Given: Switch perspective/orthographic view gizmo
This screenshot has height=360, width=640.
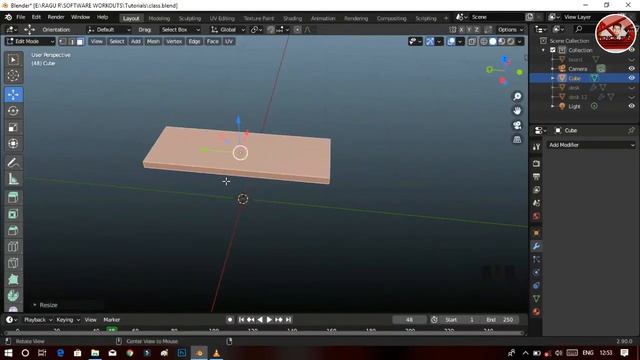Looking at the screenshot, I should click(517, 139).
